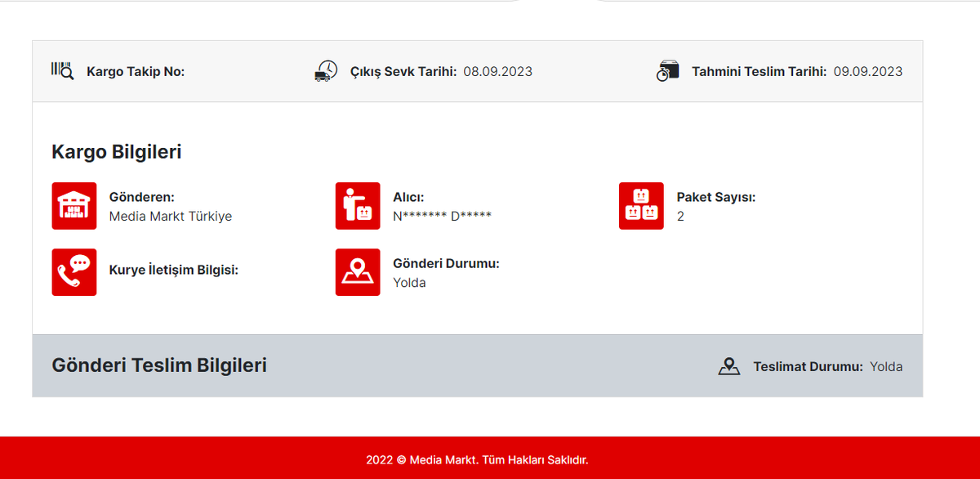
Task: Click the Kargo Bilgileri heading
Action: [117, 152]
